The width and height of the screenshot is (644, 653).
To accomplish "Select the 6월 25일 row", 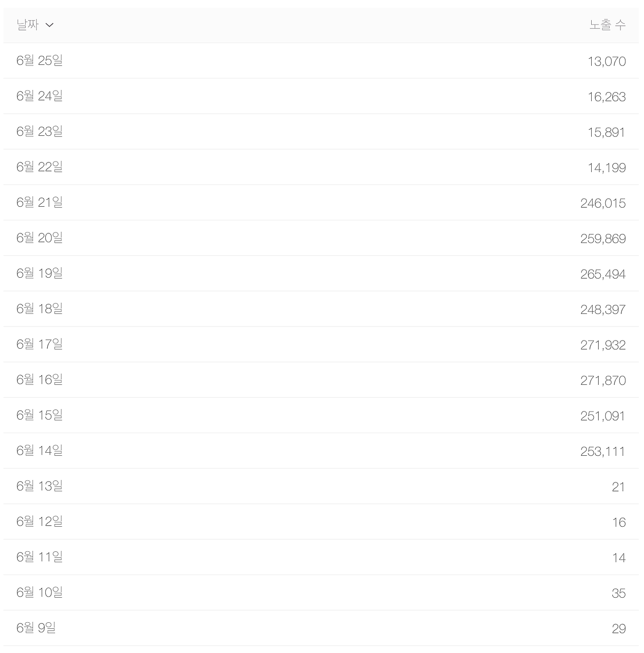I will [x=321, y=61].
